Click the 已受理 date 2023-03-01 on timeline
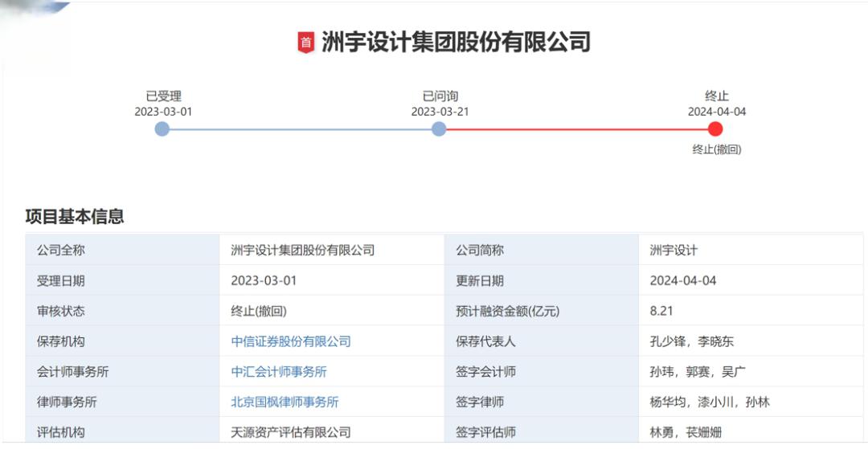Screen dimensions: 868x449 coord(163,112)
